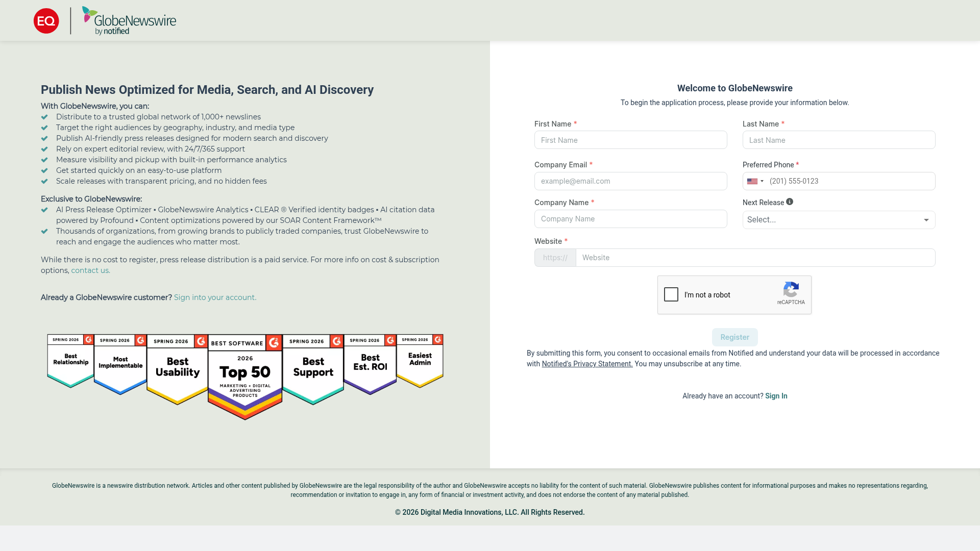Focus the Last Name input field

coord(839,140)
